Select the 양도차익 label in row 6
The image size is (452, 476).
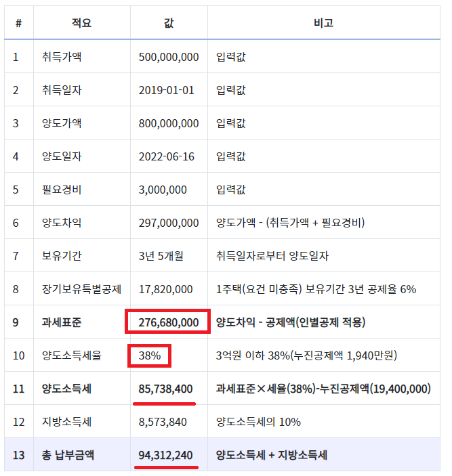point(62,223)
